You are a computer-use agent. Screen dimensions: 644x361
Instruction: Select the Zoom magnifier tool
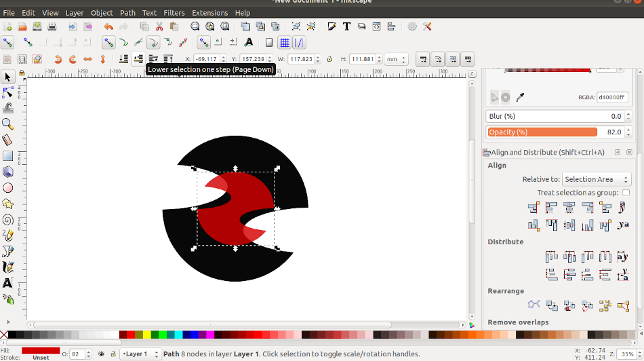tap(7, 123)
